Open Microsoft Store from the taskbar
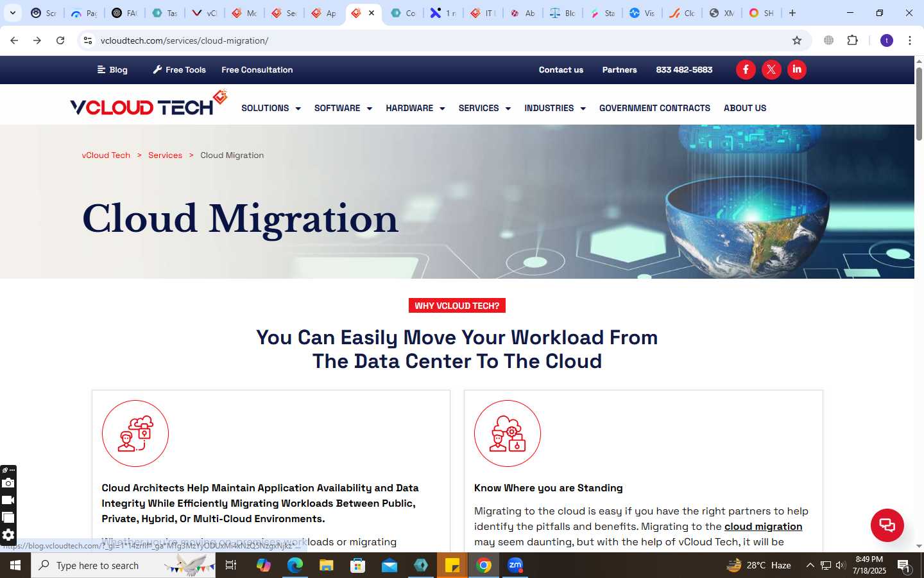The height and width of the screenshot is (578, 924). [x=357, y=565]
